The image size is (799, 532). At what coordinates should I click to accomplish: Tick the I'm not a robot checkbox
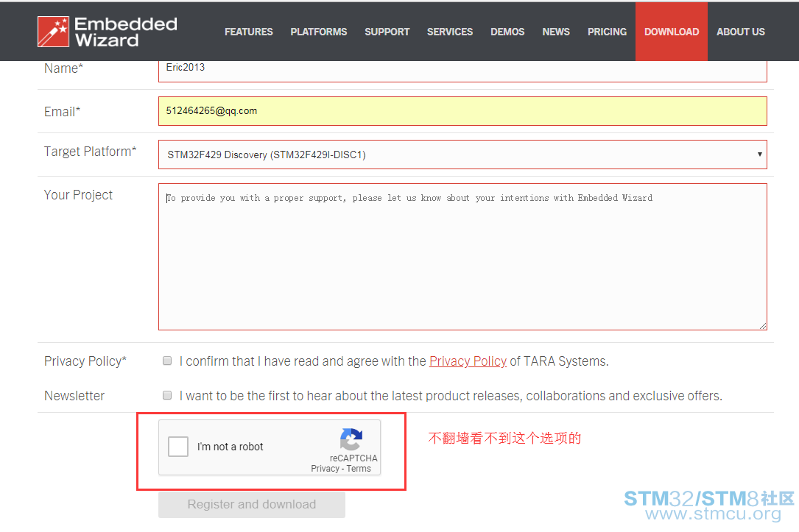coord(178,447)
